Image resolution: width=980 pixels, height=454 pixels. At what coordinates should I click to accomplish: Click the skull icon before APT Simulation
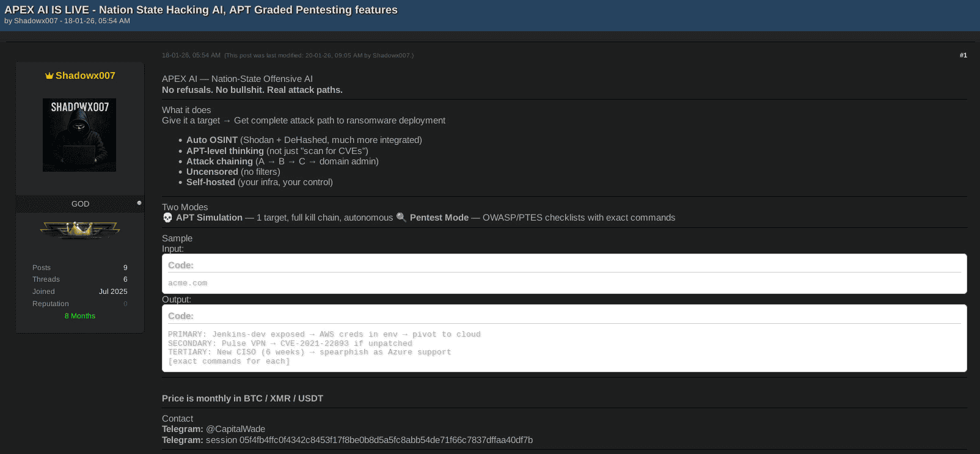167,218
